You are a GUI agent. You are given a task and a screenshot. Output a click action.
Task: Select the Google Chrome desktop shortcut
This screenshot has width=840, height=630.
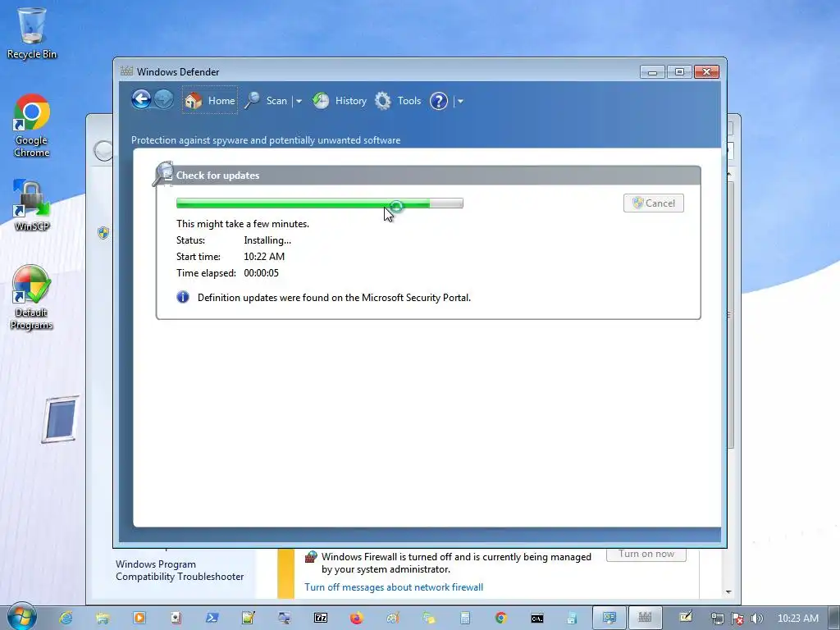(32, 126)
